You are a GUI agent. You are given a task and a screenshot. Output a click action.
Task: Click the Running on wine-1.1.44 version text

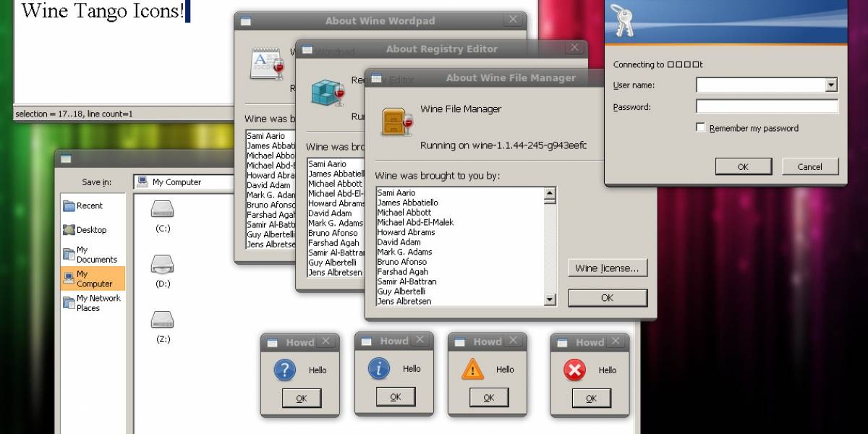[503, 145]
